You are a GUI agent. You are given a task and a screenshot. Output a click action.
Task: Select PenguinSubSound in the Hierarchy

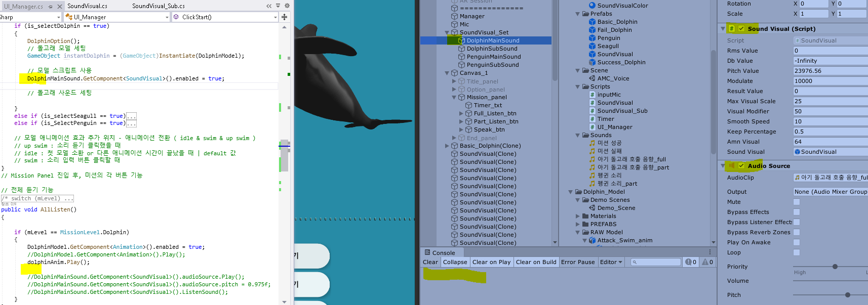(x=493, y=65)
